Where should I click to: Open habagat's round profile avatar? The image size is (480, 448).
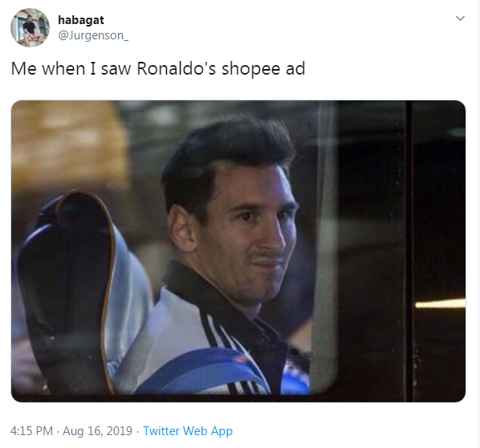click(x=30, y=27)
